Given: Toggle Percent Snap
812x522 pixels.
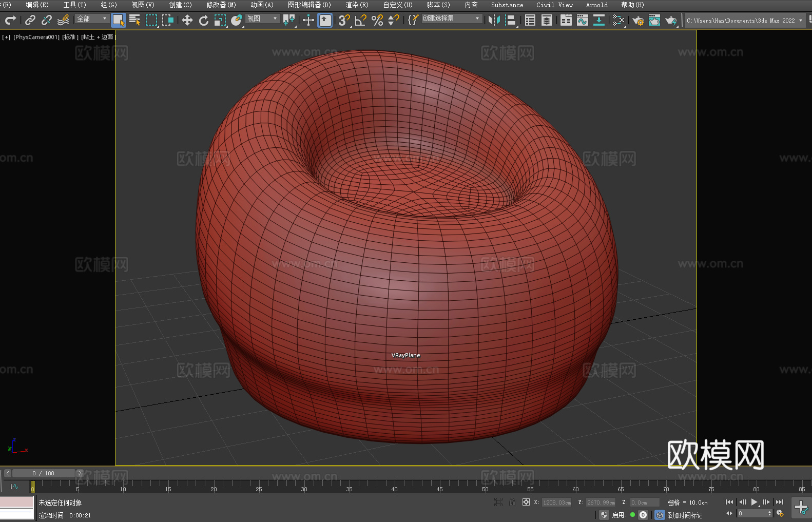Looking at the screenshot, I should (x=377, y=20).
